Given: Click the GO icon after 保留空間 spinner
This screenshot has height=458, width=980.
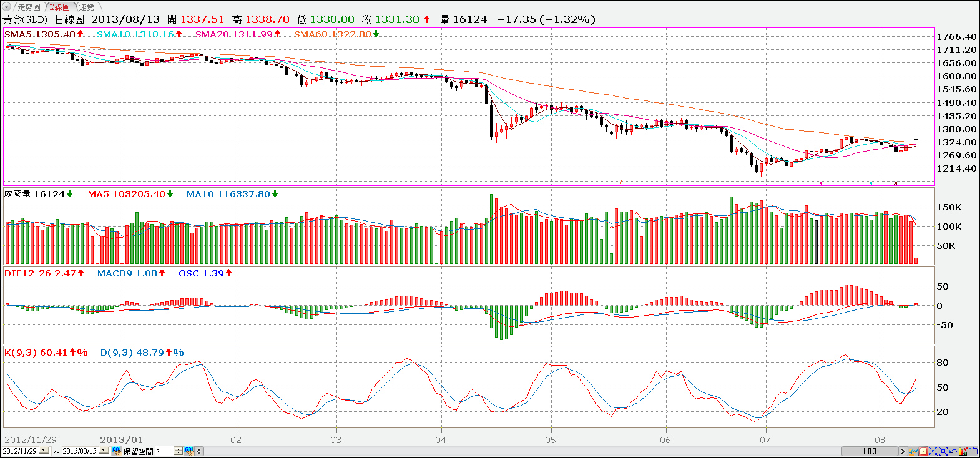Looking at the screenshot, I should (189, 451).
